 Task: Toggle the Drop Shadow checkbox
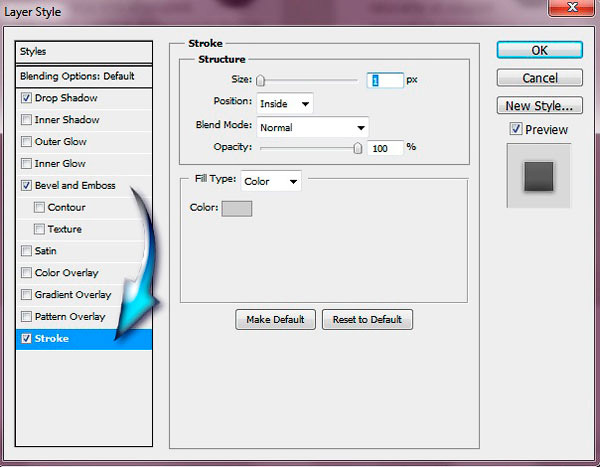click(x=26, y=98)
